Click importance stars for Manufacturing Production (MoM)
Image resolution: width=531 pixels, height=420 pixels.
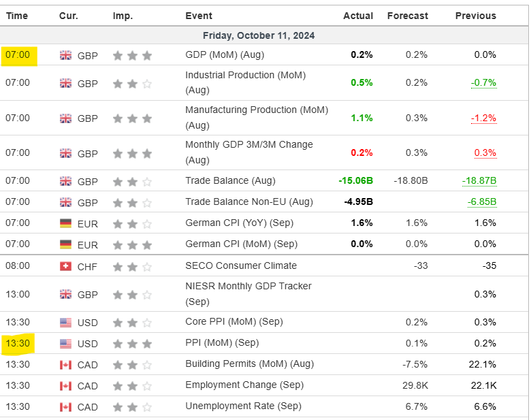click(132, 118)
